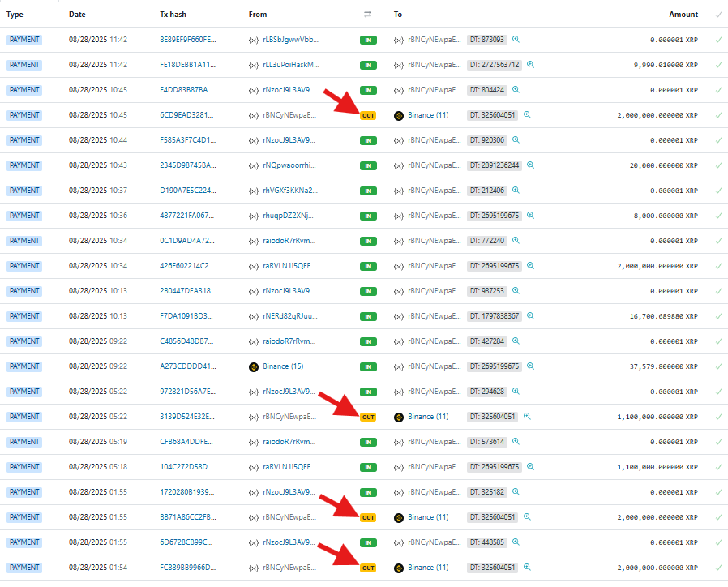This screenshot has height=587, width=728.
Task: Open transaction hash 8E89EF9F660FE
Action: pos(188,40)
